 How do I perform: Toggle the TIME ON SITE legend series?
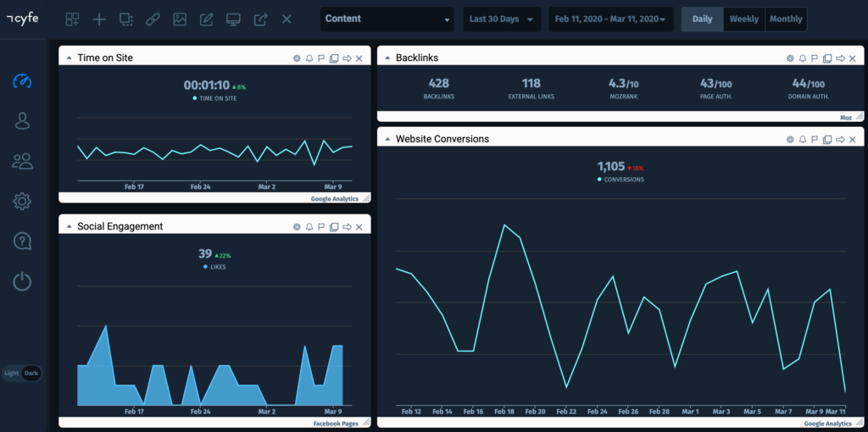(214, 98)
